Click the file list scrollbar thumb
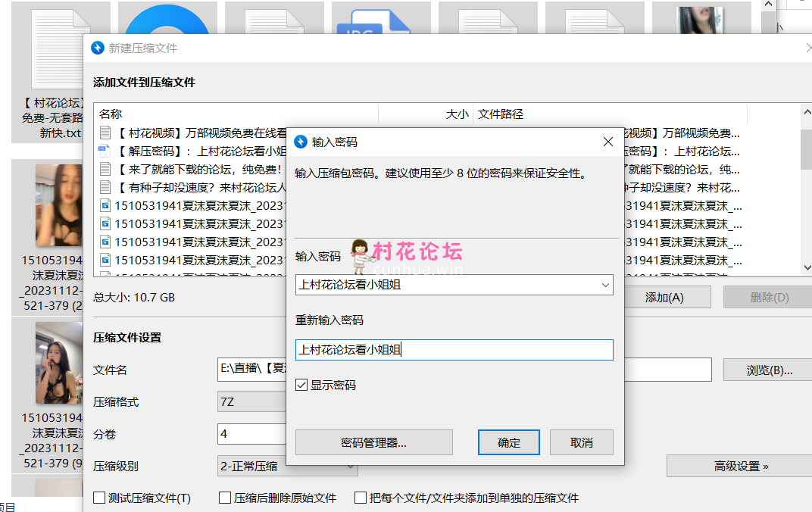This screenshot has height=512, width=812. coord(806,148)
